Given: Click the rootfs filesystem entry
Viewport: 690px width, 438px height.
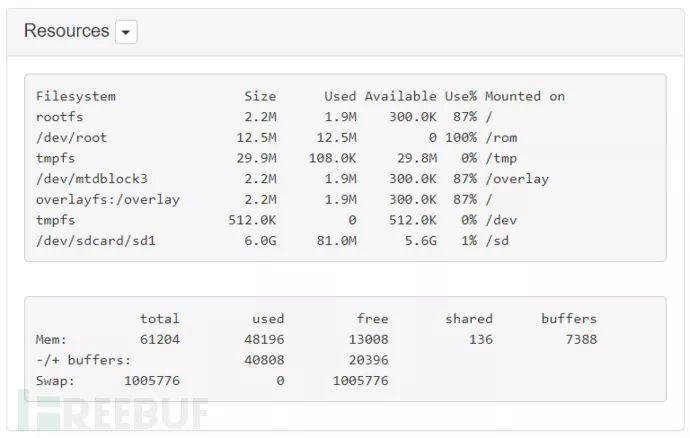Looking at the screenshot, I should pos(60,117).
